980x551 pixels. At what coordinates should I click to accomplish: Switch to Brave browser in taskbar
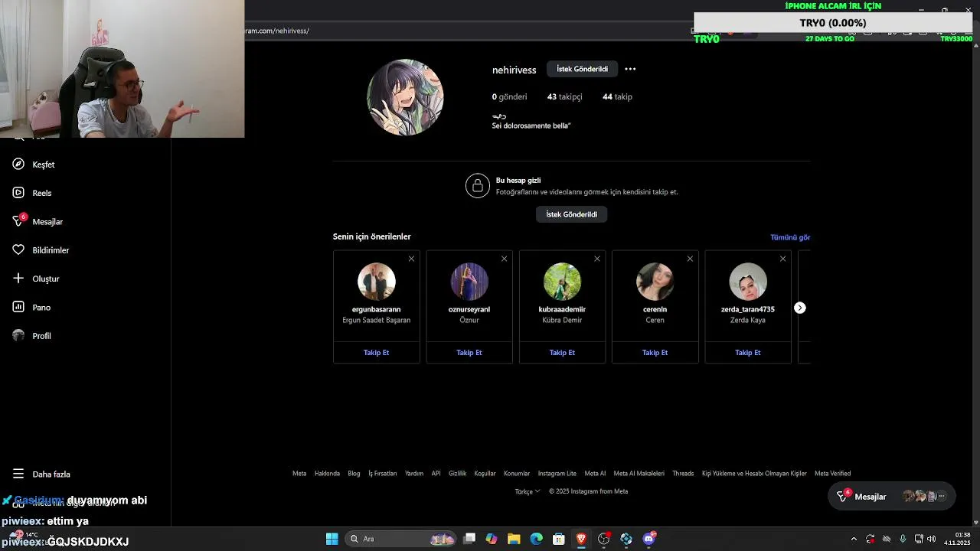581,539
